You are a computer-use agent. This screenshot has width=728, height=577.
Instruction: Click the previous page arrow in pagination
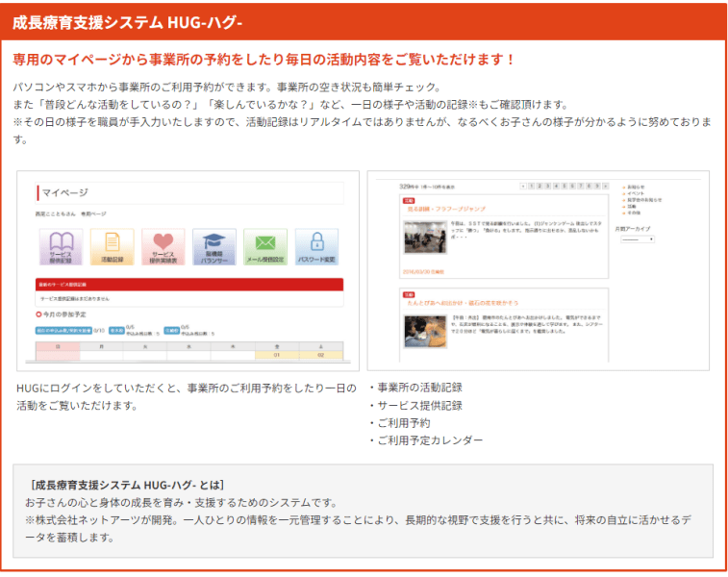523,187
